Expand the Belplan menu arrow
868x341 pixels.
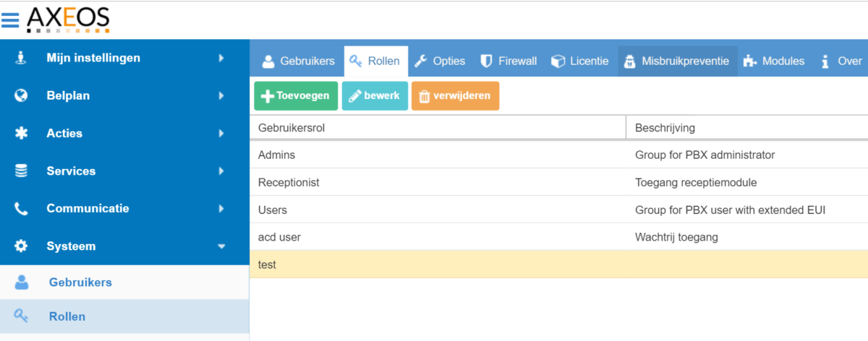pos(221,95)
